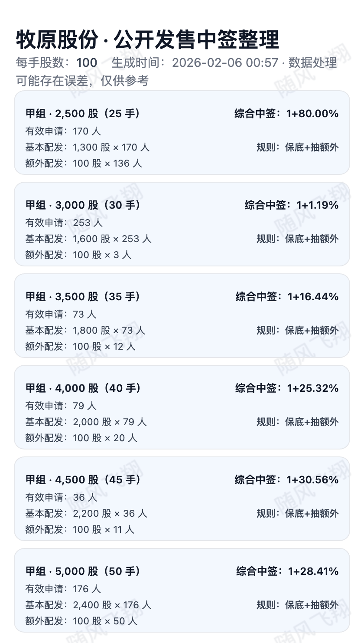Click 基本配发 1,800 股 × 73 人 line

(85, 330)
